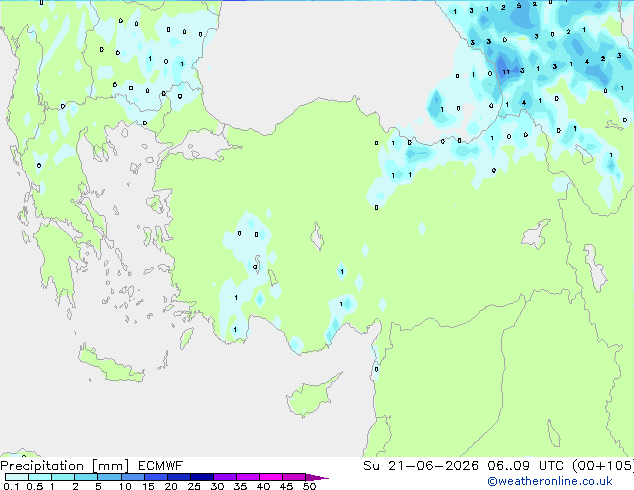Click the 2–5 mm legend swatch
Viewport: 634px width, 490px height.
pos(86,477)
